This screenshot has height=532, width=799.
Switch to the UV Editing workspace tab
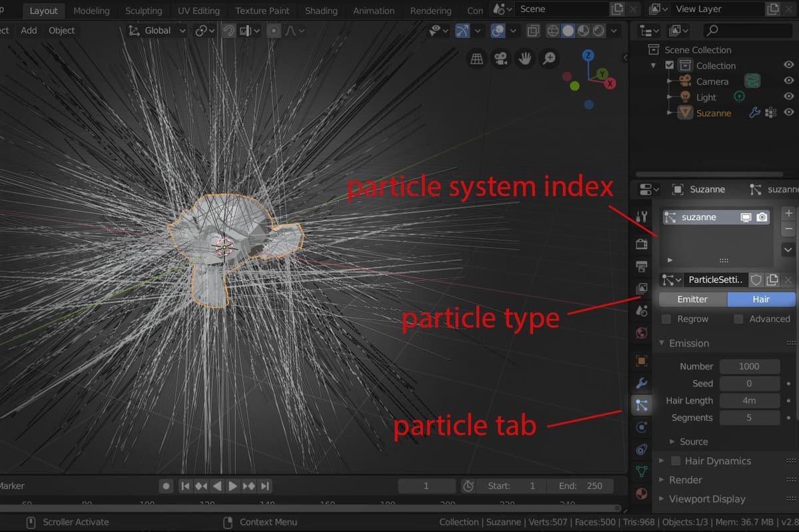198,11
